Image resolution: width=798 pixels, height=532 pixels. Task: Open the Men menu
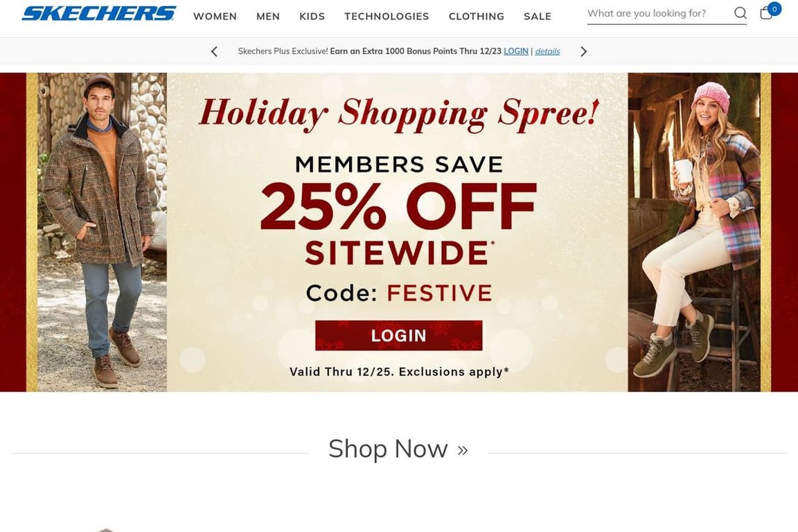coord(268,17)
